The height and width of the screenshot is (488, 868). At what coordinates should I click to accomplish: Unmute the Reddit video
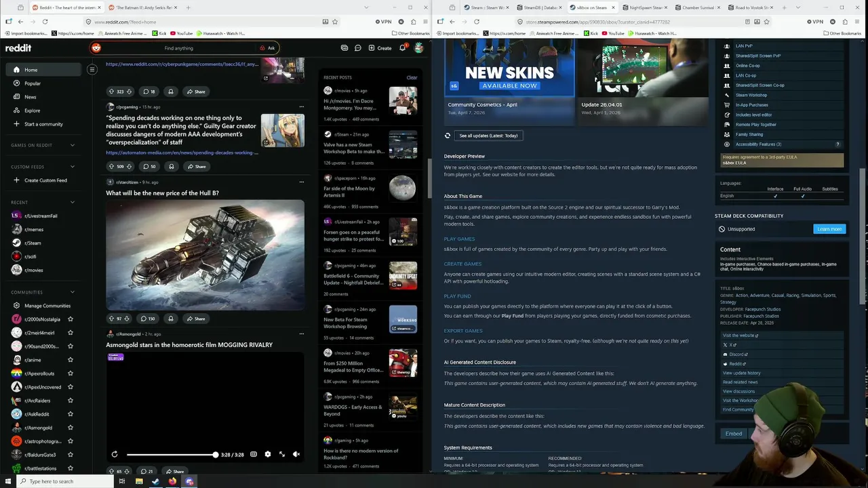296,454
